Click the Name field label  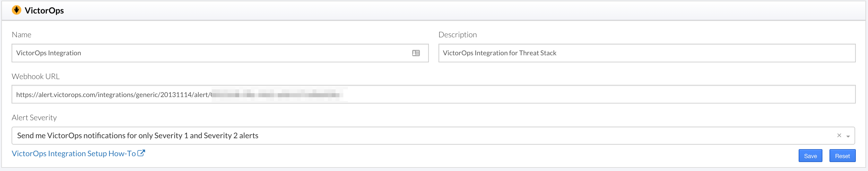[x=22, y=35]
